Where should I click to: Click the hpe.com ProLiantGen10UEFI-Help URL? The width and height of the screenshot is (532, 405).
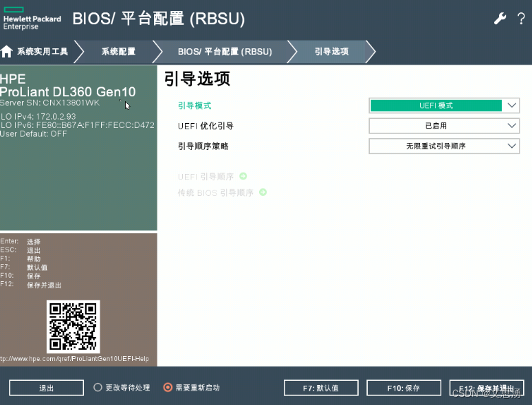tap(74, 358)
